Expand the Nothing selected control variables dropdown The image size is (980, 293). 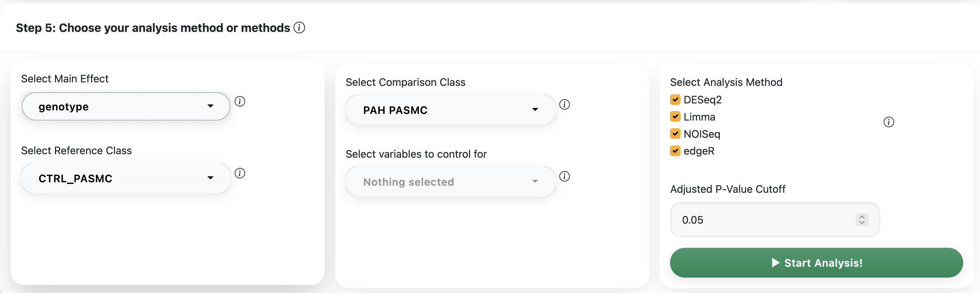450,182
